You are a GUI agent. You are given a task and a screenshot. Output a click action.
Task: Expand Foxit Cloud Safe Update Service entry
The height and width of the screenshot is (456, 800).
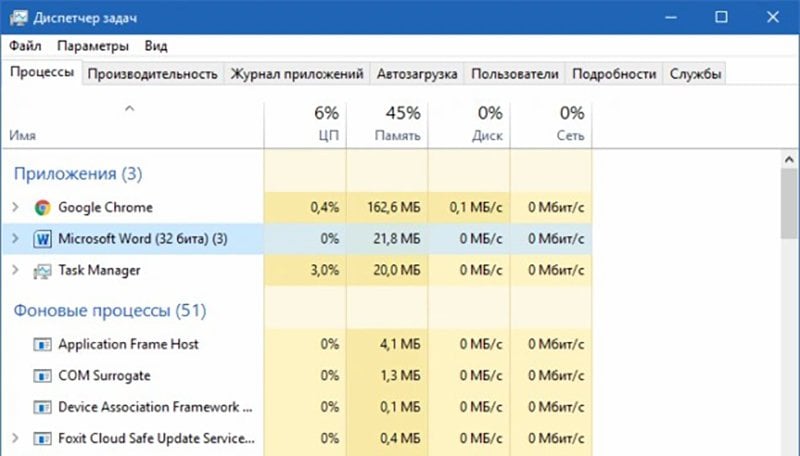tap(16, 438)
